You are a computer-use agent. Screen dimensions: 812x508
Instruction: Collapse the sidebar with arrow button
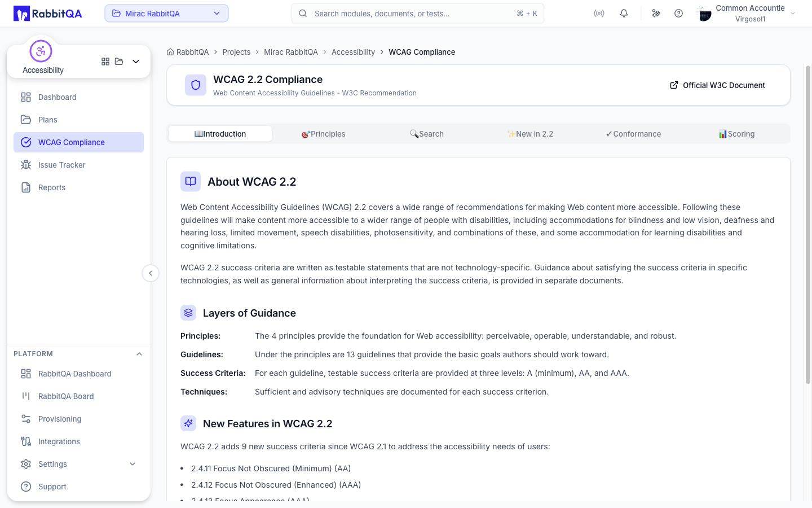click(151, 273)
